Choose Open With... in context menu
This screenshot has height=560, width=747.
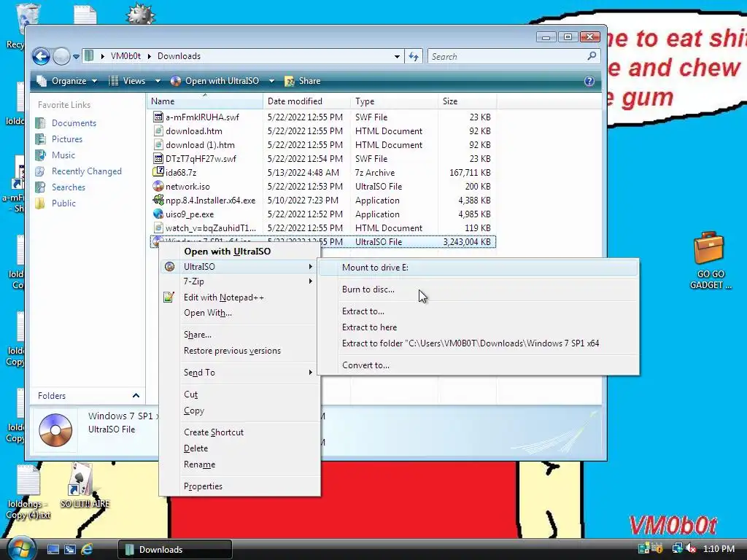coord(240,313)
